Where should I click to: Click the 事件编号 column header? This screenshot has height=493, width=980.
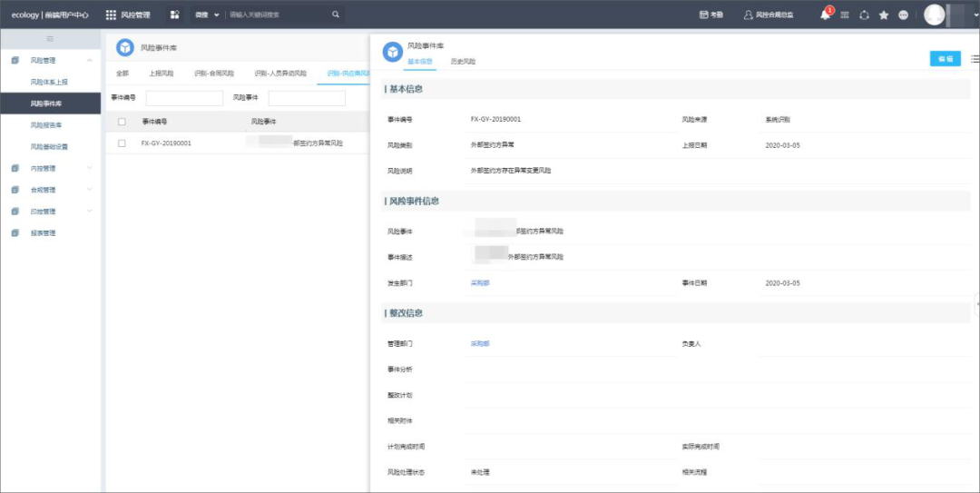click(154, 122)
